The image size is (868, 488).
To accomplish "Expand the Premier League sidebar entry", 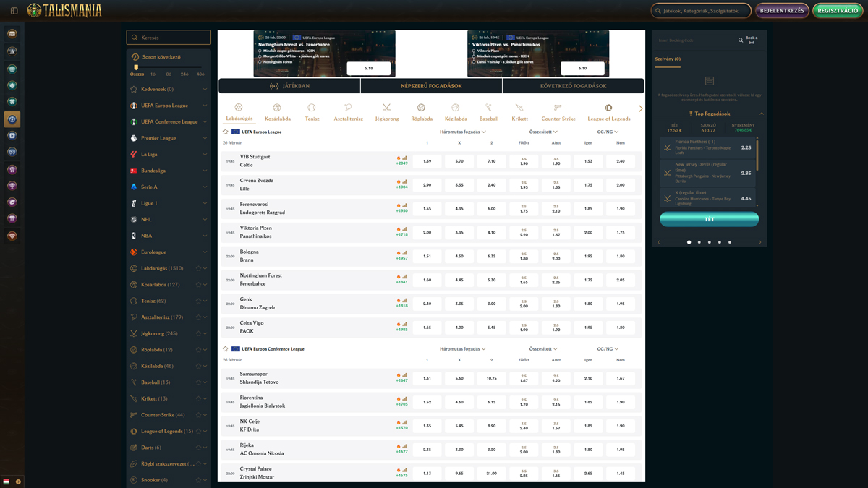I will pyautogui.click(x=205, y=138).
